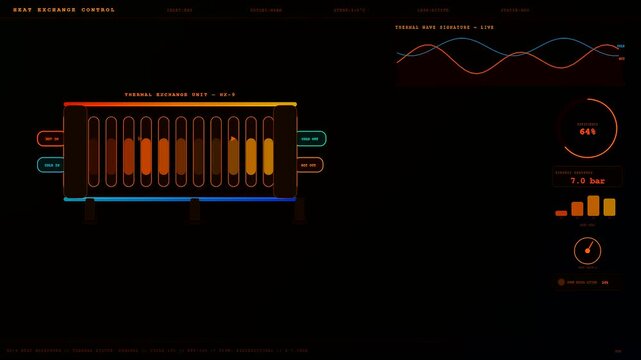Click the HEAT EXCHANGE CONTROL title

64,10
